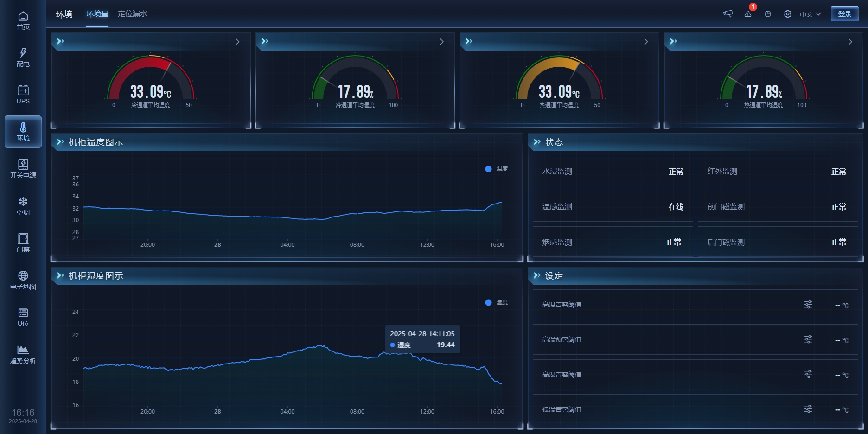This screenshot has width=868, height=434.
Task: Go to 配电 power distribution in sidebar
Action: click(x=23, y=57)
